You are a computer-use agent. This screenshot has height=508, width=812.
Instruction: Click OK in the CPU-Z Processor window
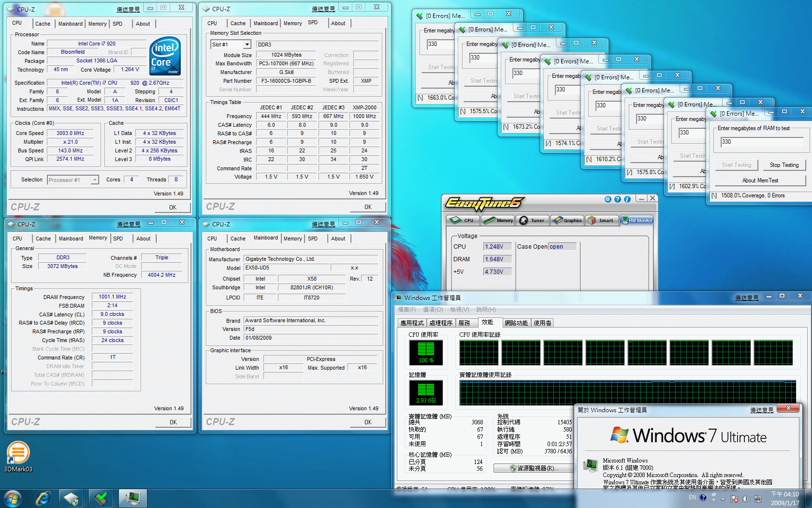[173, 208]
